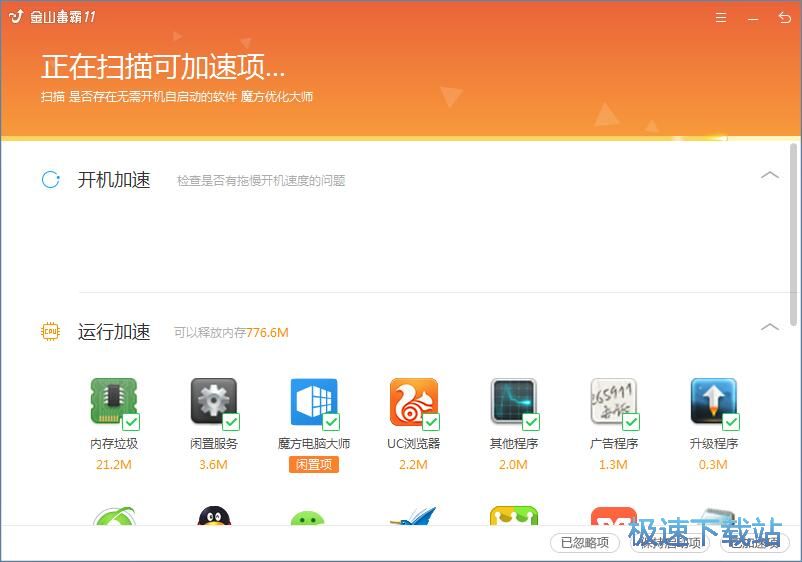
Task: Click the 广告程序 label
Action: pos(614,443)
